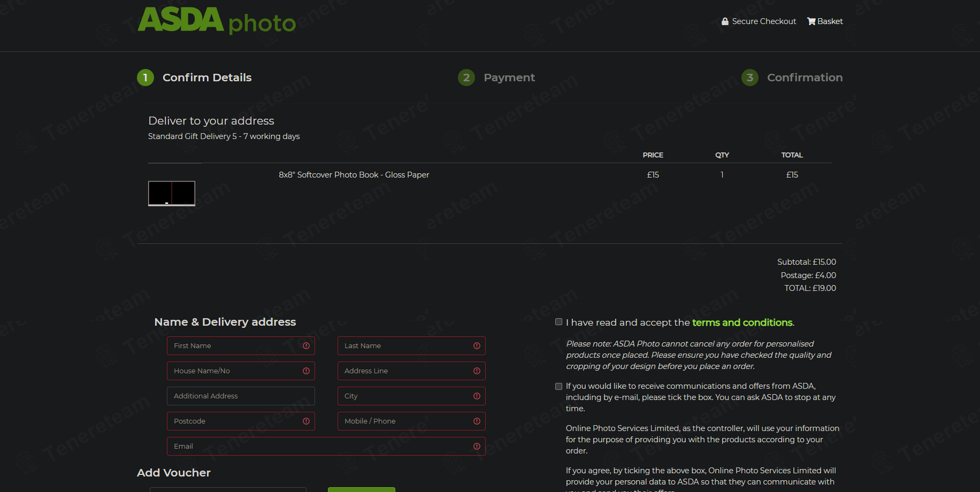This screenshot has width=980, height=492.
Task: Click the Address Line field
Action: coord(411,371)
